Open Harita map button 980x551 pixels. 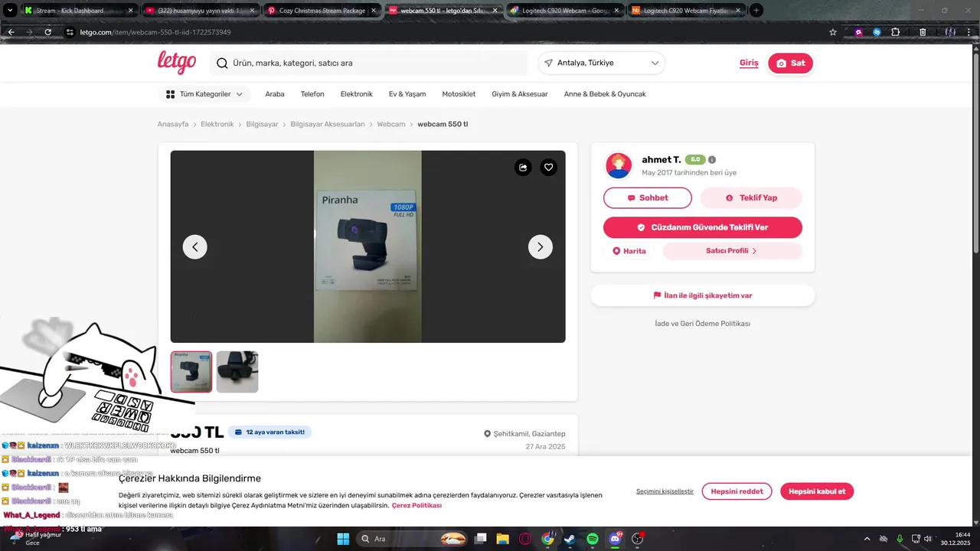point(629,251)
